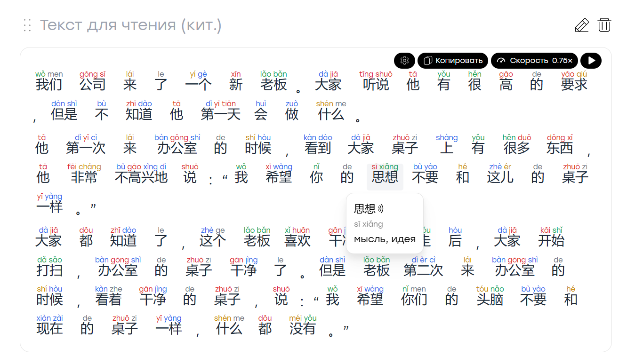Click the word 一个

click(x=199, y=85)
